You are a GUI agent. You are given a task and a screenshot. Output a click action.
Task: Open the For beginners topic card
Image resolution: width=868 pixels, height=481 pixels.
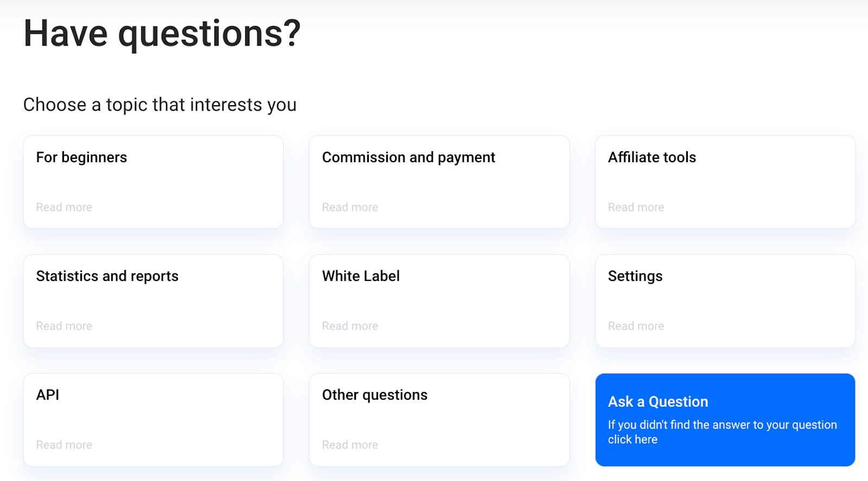(x=81, y=158)
